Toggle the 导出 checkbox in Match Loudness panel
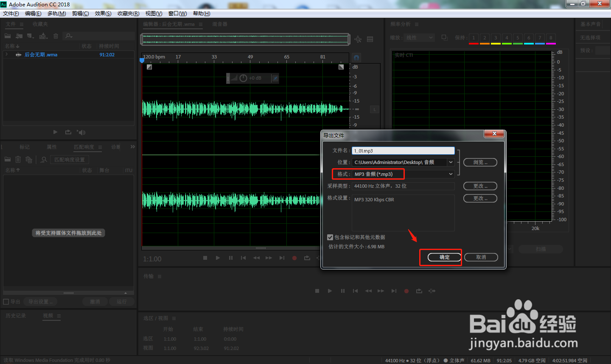 point(6,302)
